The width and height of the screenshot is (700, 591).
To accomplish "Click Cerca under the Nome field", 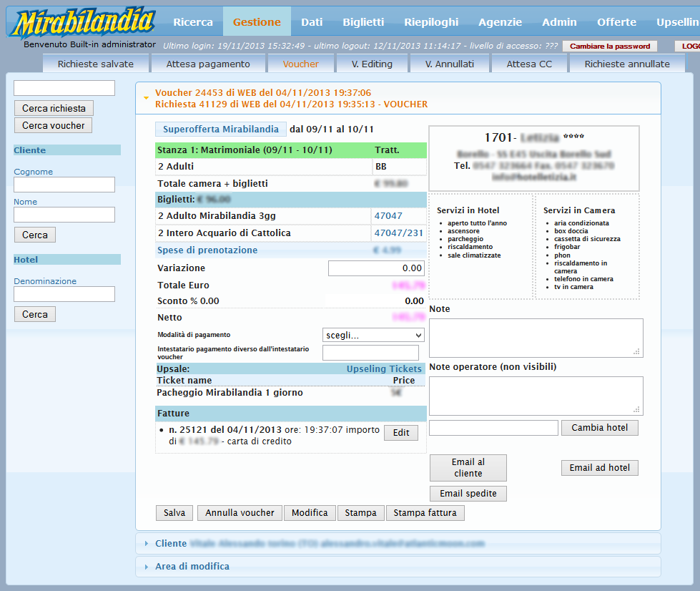I will (x=35, y=235).
